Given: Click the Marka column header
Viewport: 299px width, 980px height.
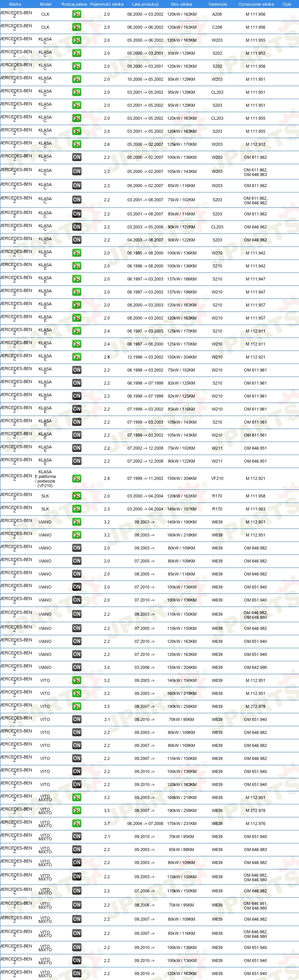Looking at the screenshot, I should [x=15, y=4].
